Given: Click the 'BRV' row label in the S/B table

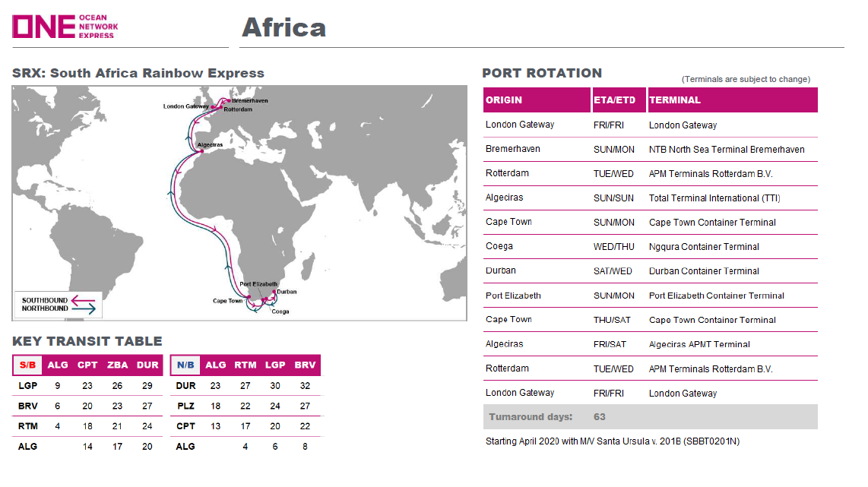Looking at the screenshot, I should [x=27, y=406].
